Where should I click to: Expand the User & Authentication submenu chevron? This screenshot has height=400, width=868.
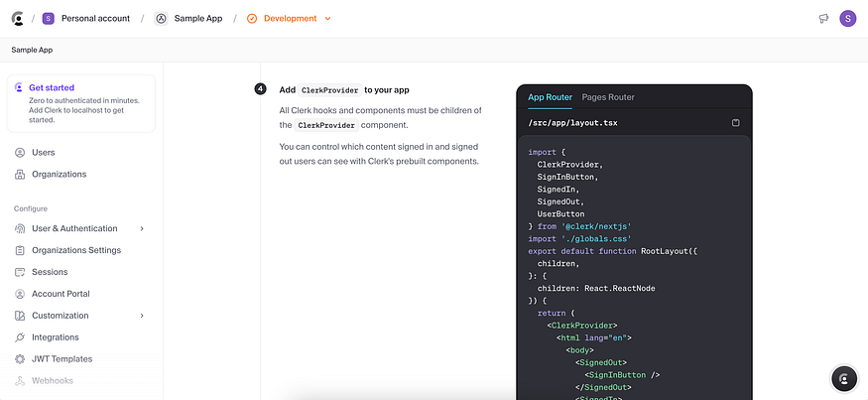(142, 228)
